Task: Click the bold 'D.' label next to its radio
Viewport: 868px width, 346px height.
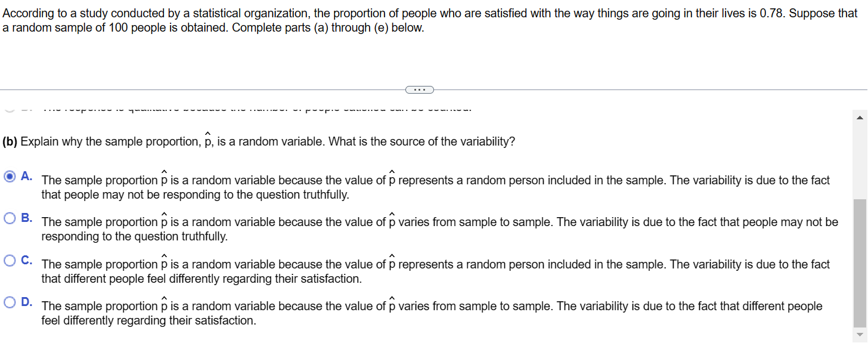Action: pos(25,301)
